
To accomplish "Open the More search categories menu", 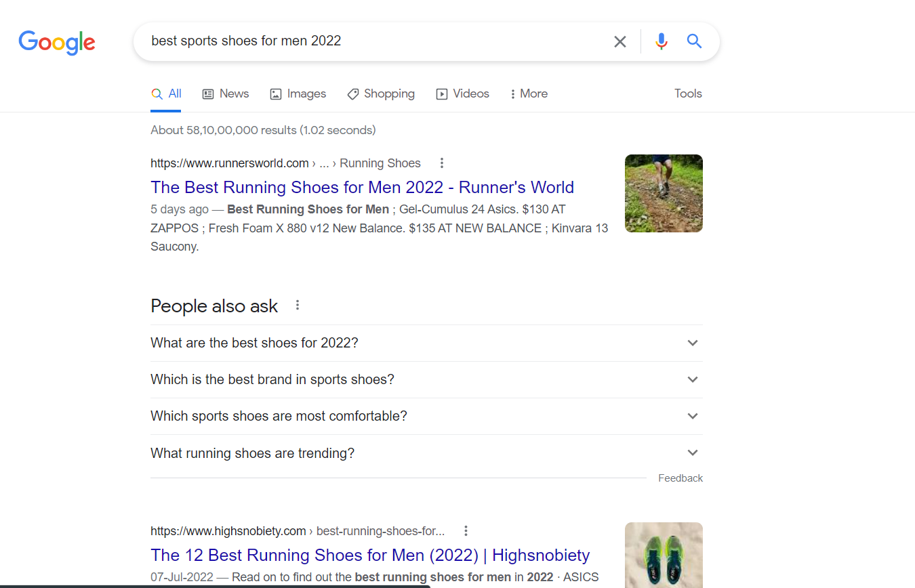I will (x=529, y=94).
